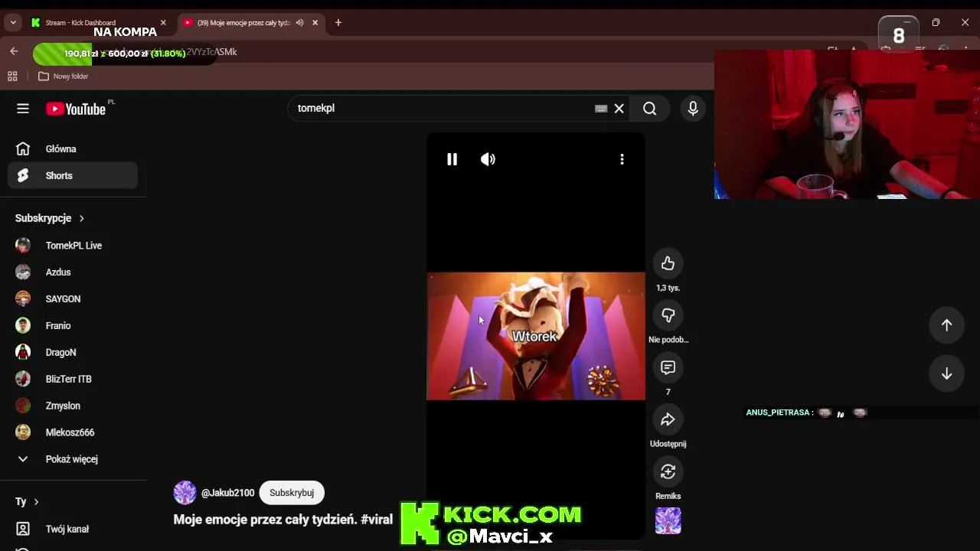Open the @Jakub2100 channel name
Screen dimensions: 980x551
click(227, 493)
